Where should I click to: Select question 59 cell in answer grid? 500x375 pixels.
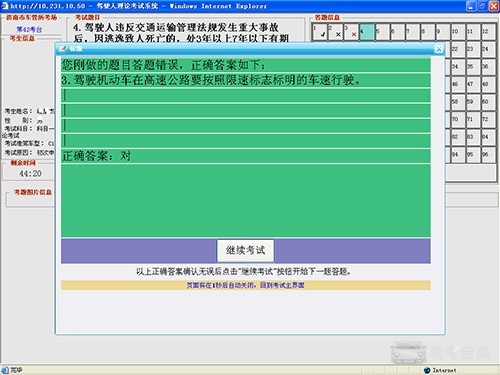[x=474, y=102]
